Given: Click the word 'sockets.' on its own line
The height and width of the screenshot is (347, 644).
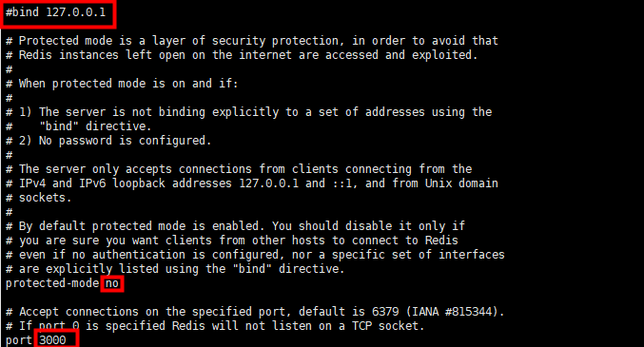Looking at the screenshot, I should pos(45,198).
